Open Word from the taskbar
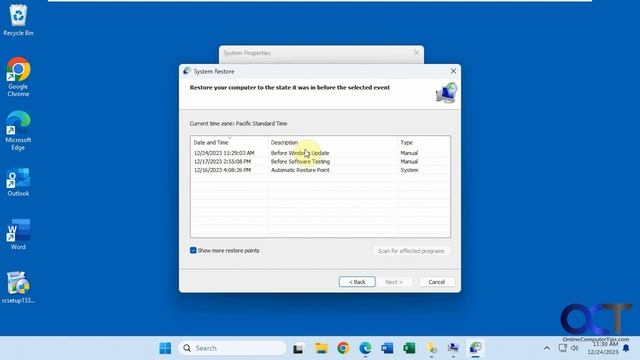Image resolution: width=640 pixels, height=360 pixels. click(x=387, y=348)
